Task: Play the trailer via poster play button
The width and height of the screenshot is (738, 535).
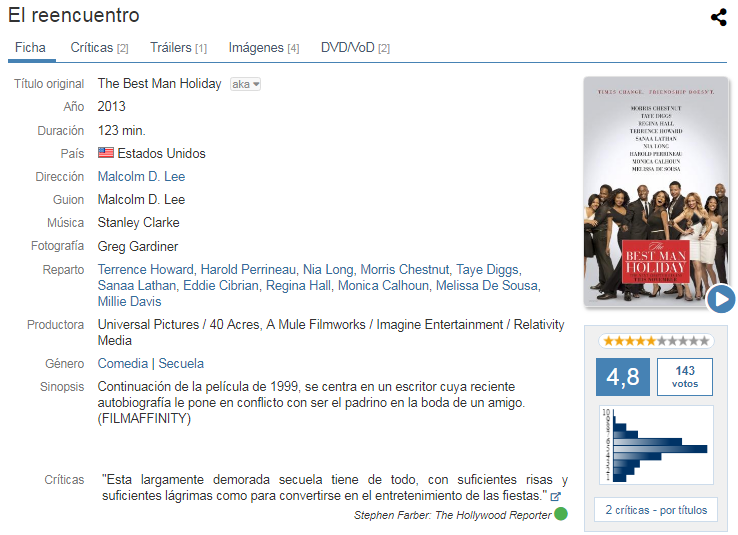Action: (721, 299)
